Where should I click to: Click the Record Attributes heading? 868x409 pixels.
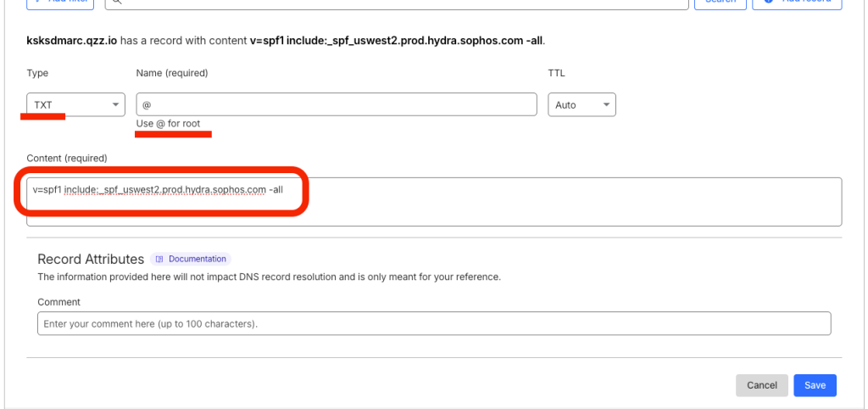91,259
